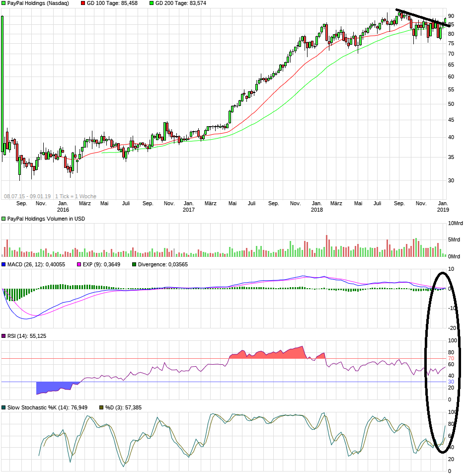Click the 'Divergence: 0,03565' label
The image size is (467, 476).
tap(163, 265)
